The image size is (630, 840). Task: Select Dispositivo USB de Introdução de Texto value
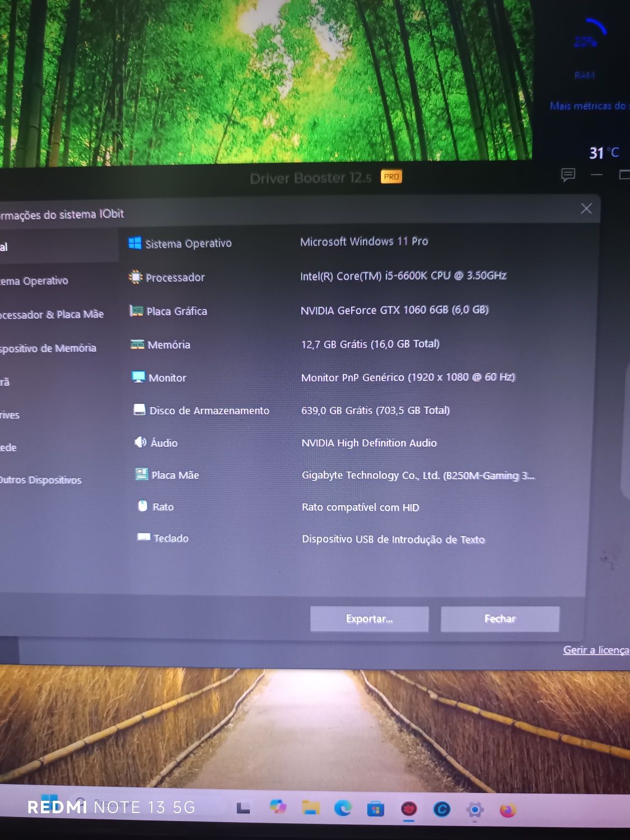pyautogui.click(x=393, y=539)
